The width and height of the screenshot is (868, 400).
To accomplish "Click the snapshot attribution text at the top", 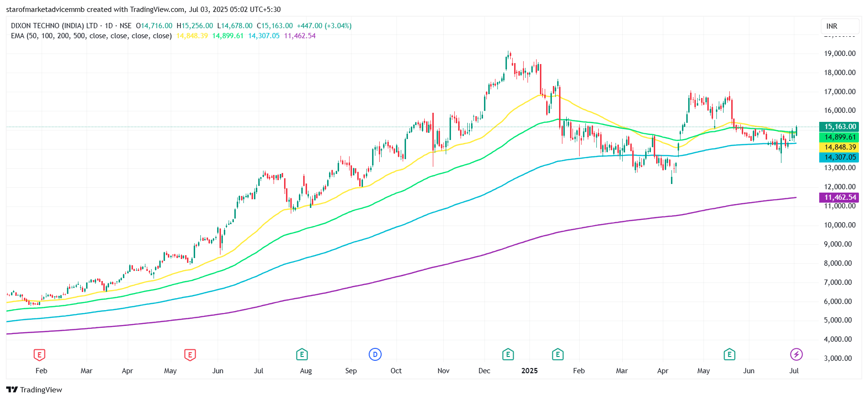I will pos(143,10).
